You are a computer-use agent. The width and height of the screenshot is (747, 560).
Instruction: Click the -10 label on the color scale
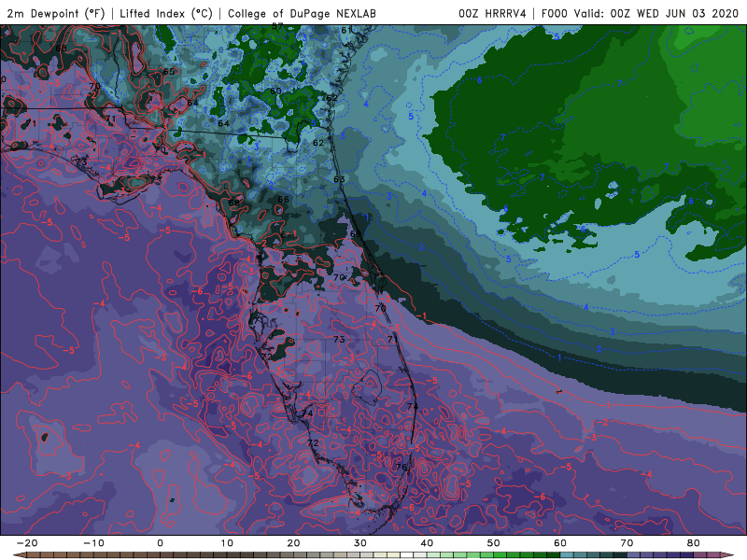93,543
